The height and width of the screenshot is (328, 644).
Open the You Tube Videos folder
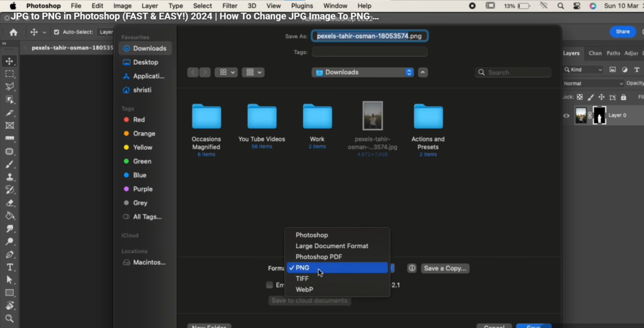click(x=262, y=126)
